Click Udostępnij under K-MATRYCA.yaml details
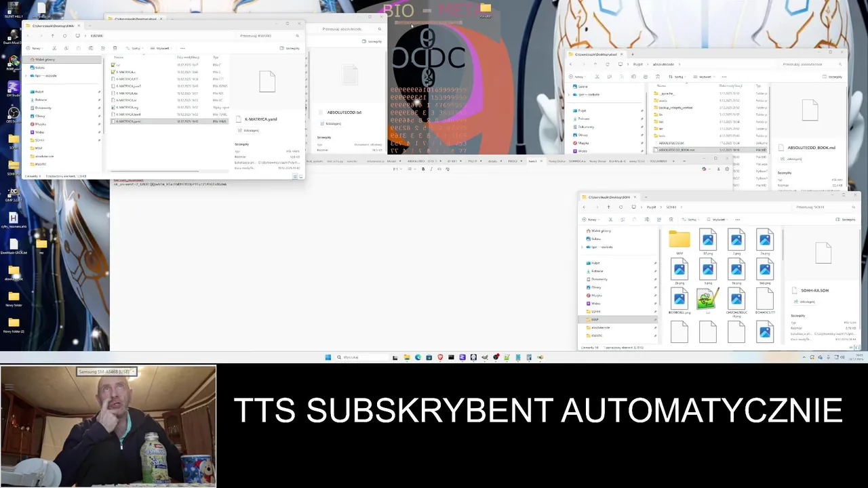 (248, 130)
